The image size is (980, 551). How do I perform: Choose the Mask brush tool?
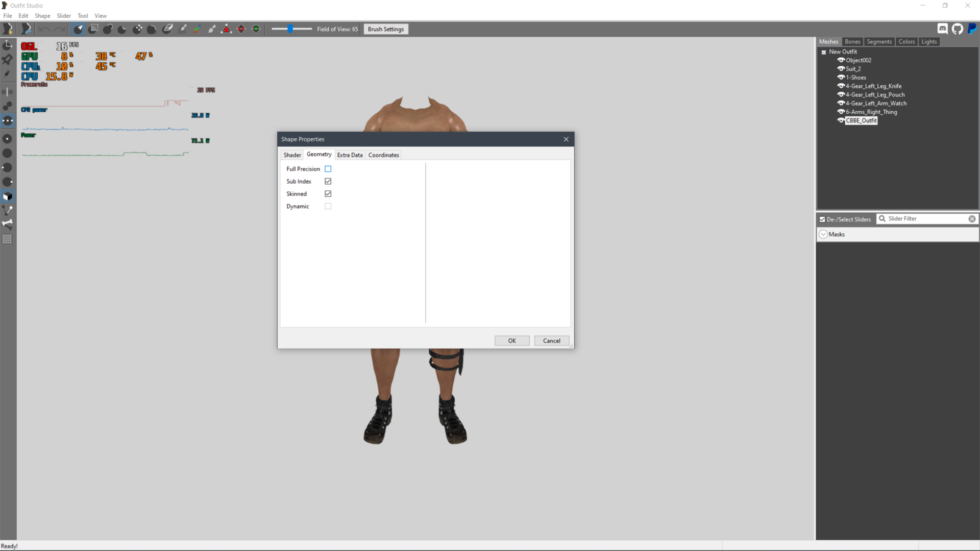coord(93,29)
